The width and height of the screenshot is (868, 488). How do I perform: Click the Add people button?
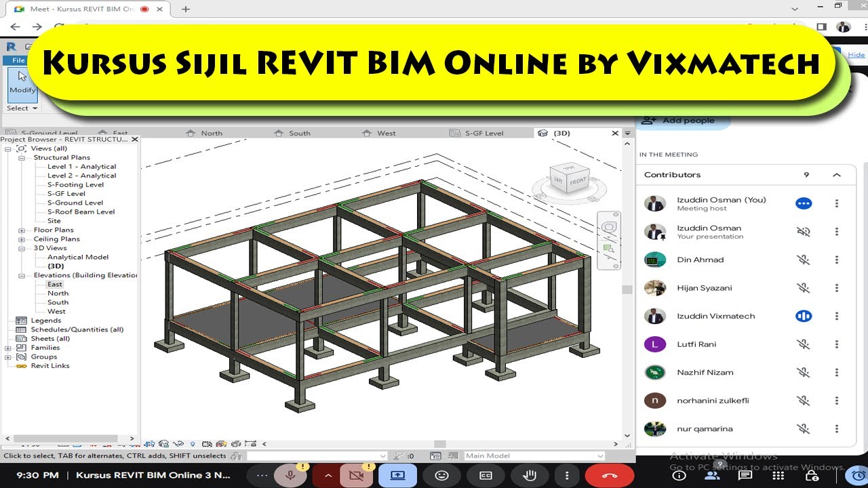pyautogui.click(x=682, y=120)
